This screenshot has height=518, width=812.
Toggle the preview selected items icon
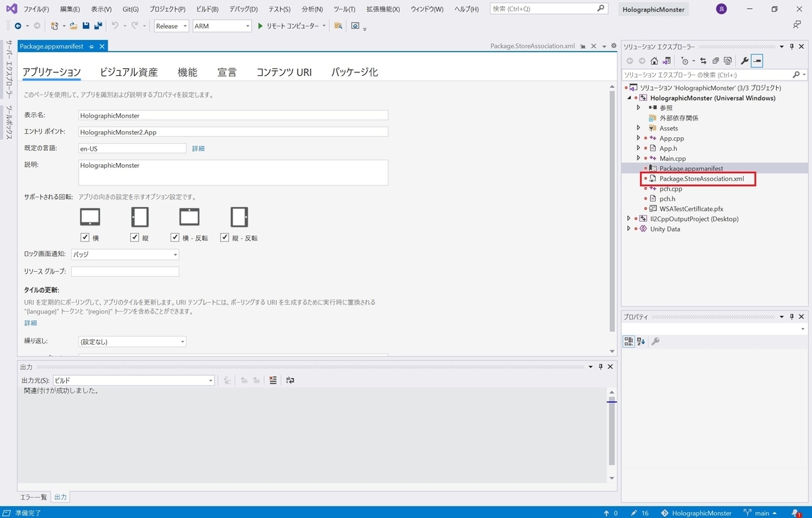(x=757, y=61)
